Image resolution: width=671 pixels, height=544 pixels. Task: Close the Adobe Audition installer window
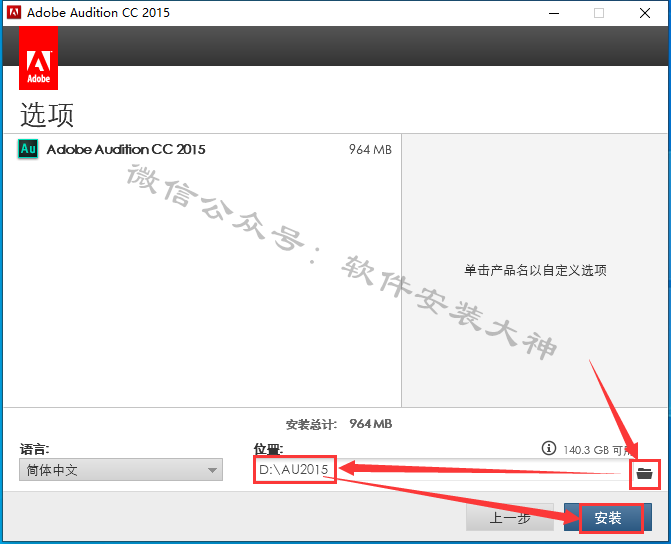click(645, 13)
